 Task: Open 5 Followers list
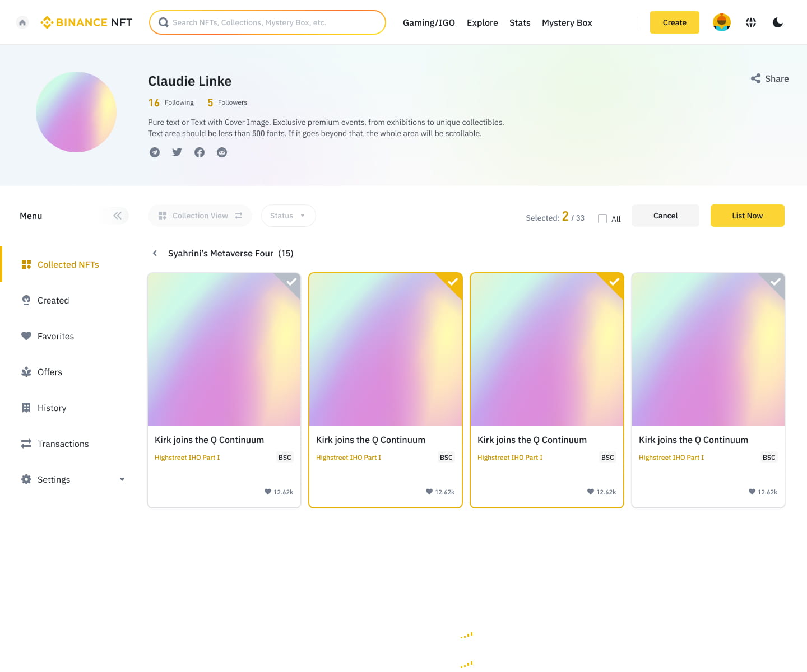tap(227, 102)
